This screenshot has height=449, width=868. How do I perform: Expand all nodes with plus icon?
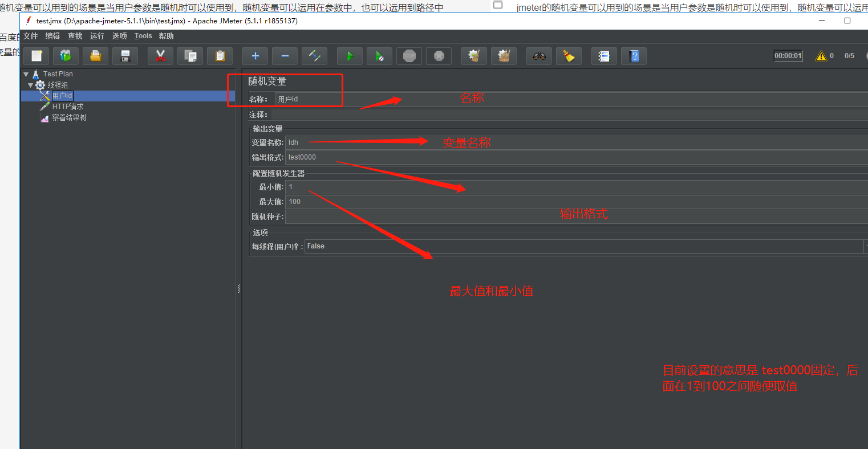coord(255,56)
